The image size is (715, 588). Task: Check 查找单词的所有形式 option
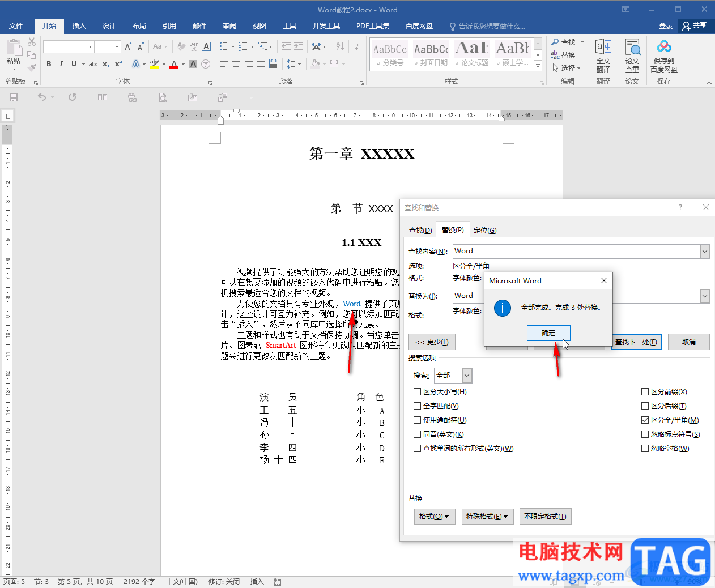click(x=417, y=448)
